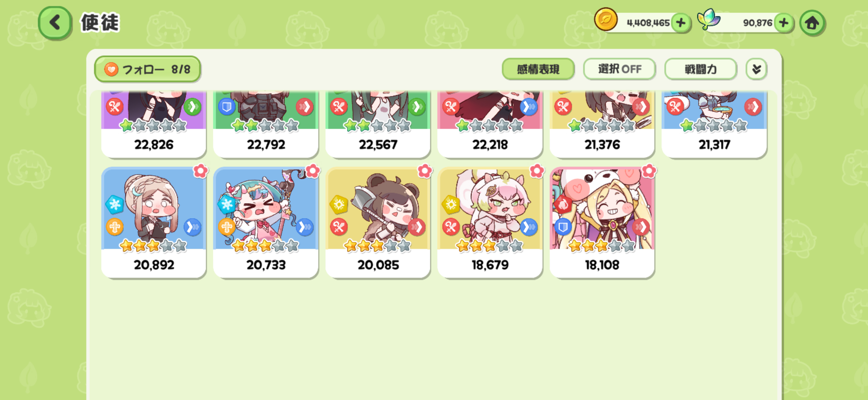Click the 22,567 green character card
This screenshot has height=400, width=868.
click(378, 124)
